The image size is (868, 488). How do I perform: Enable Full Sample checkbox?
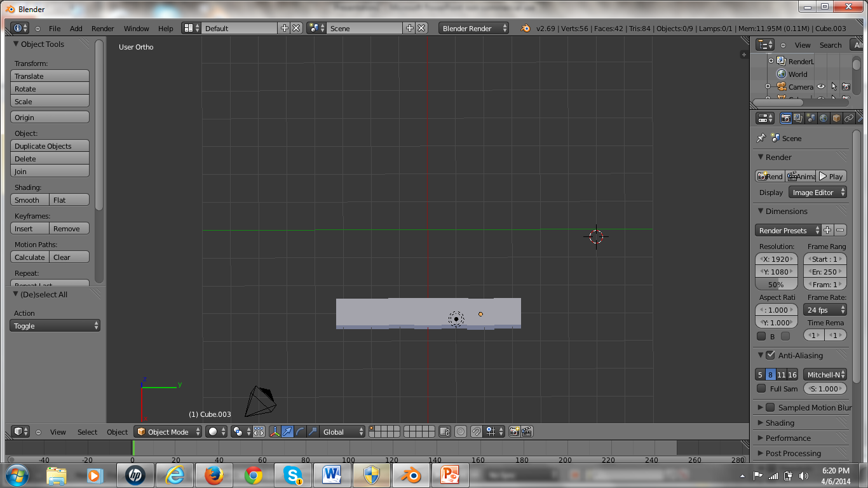[x=761, y=388]
